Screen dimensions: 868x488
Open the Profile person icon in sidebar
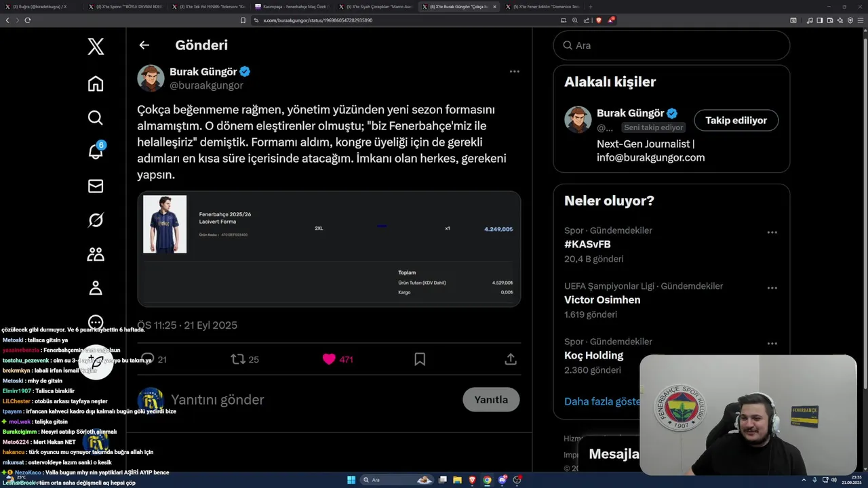(x=96, y=288)
